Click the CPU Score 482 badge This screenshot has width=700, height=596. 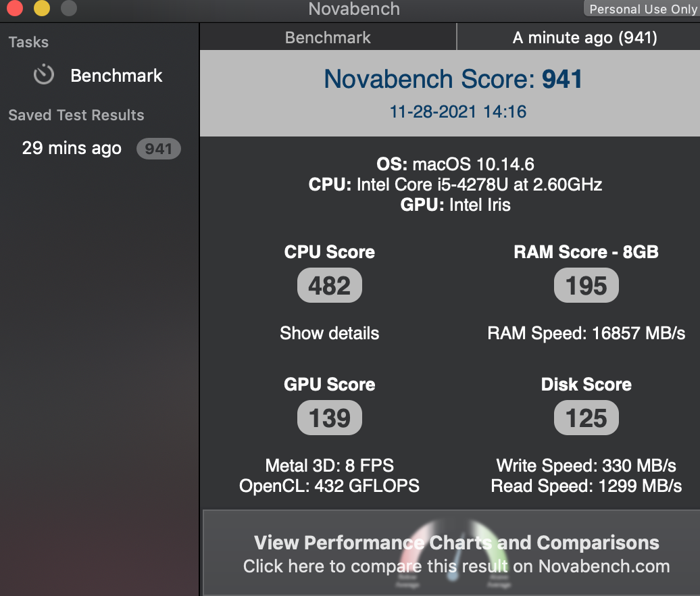tap(330, 286)
